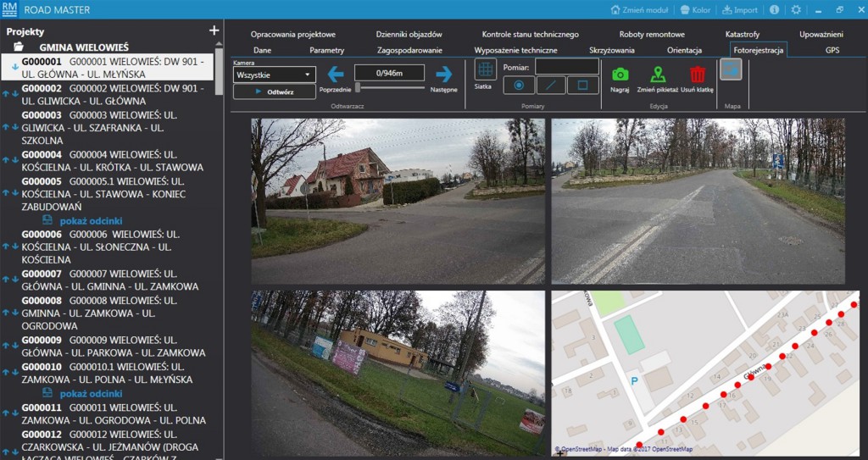Screen dimensions: 868x460
Task: Click the Następne right arrow icon
Action: tap(444, 75)
